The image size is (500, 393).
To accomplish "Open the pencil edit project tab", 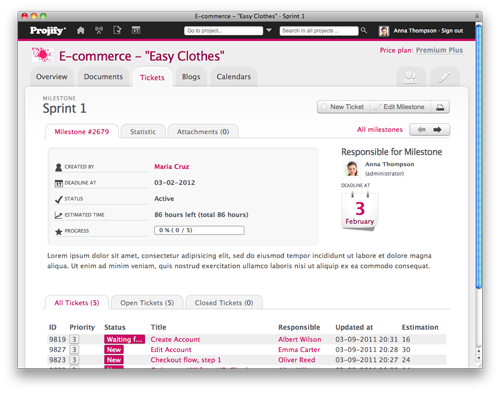I will click(444, 77).
